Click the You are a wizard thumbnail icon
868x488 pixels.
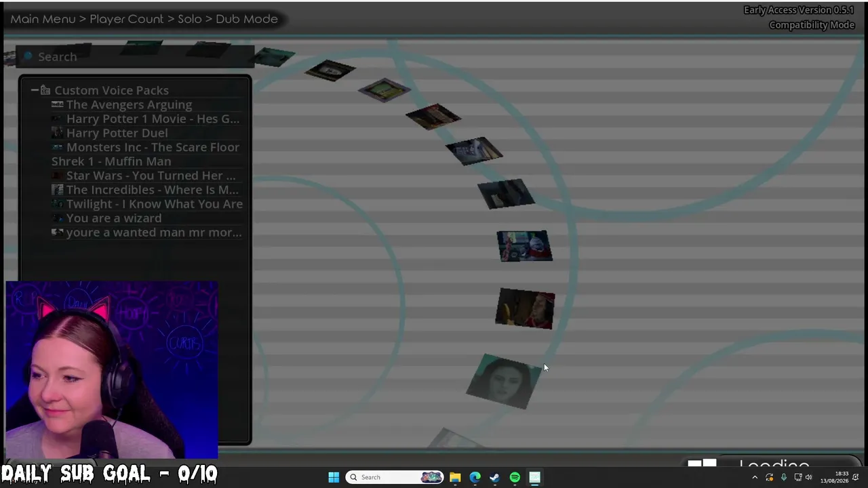point(58,218)
